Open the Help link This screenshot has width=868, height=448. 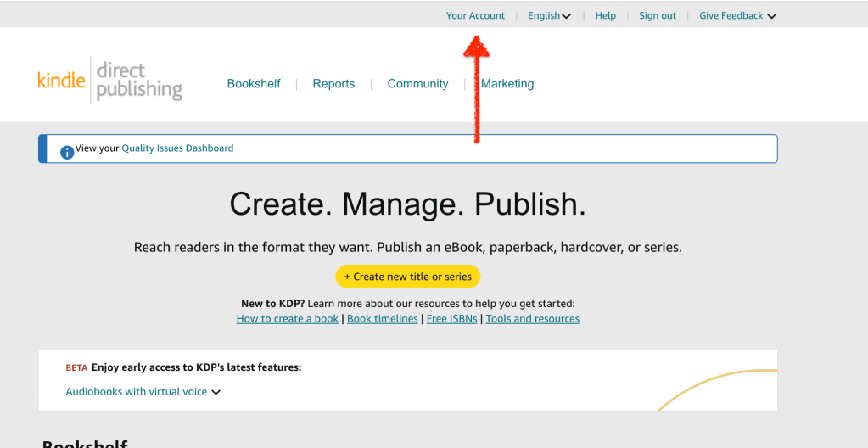605,15
